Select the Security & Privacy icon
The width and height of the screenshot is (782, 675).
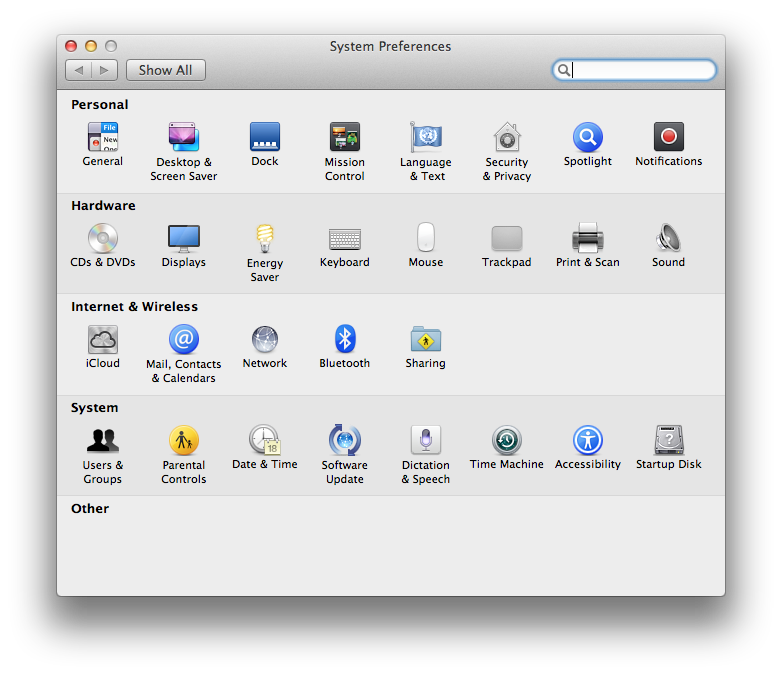pyautogui.click(x=507, y=138)
